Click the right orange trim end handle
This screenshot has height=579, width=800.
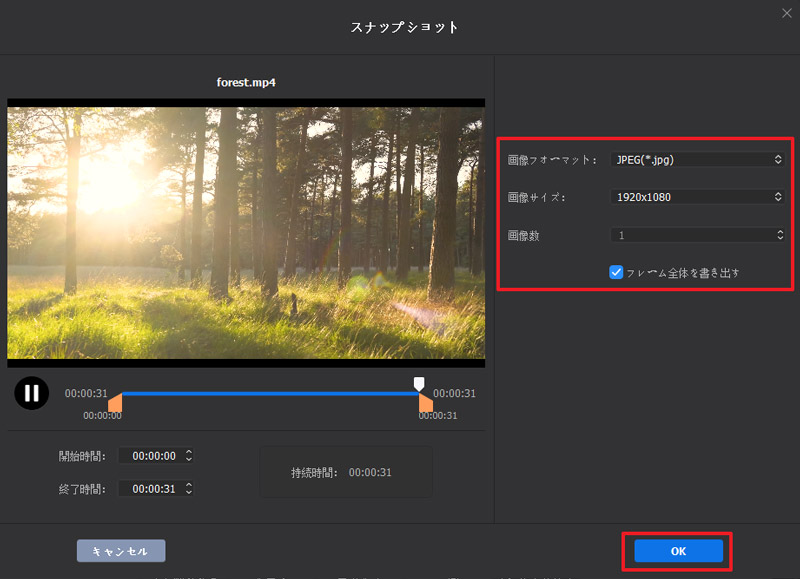click(426, 402)
